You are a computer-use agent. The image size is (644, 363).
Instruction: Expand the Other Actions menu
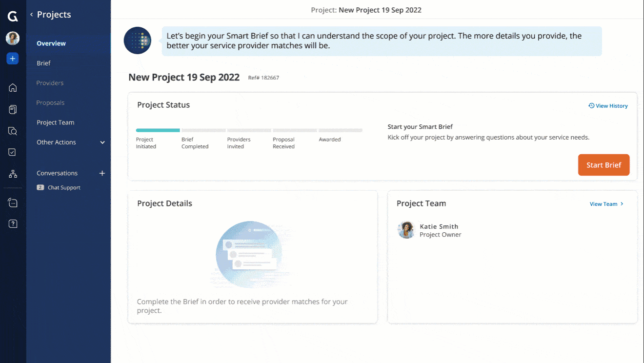pos(57,142)
